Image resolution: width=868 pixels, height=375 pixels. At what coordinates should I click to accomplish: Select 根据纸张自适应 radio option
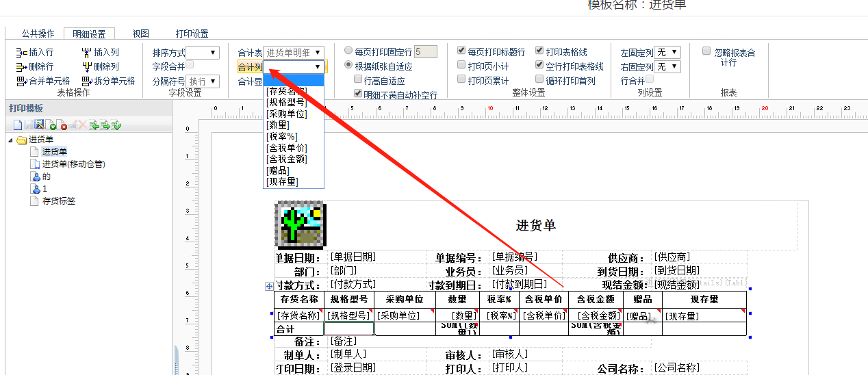[x=349, y=66]
